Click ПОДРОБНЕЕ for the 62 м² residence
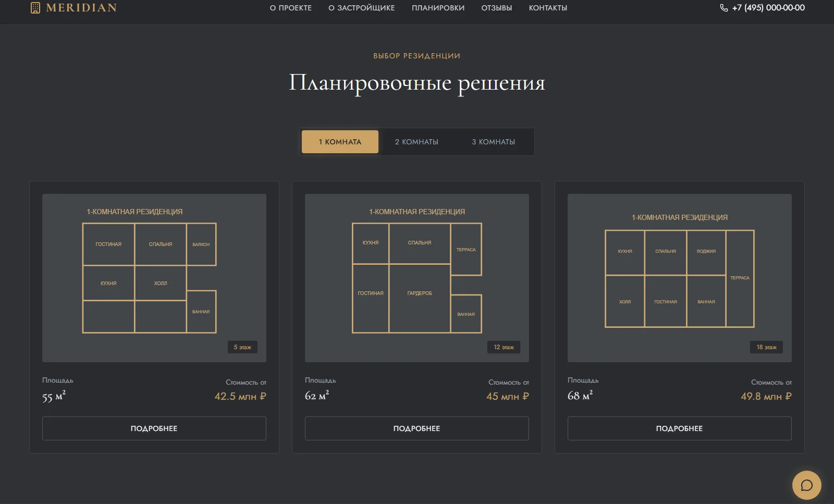Viewport: 834px width, 504px height. click(417, 428)
